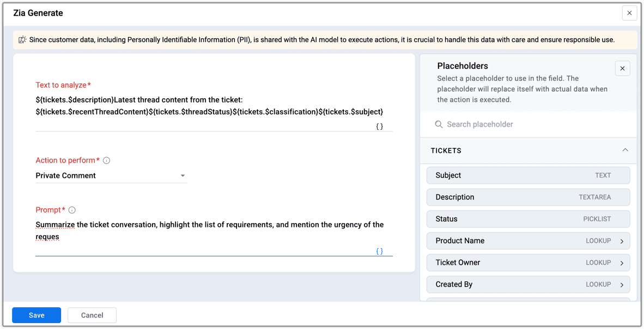Save the Zia Generate action
Viewport: 644px width, 329px height.
coord(37,315)
